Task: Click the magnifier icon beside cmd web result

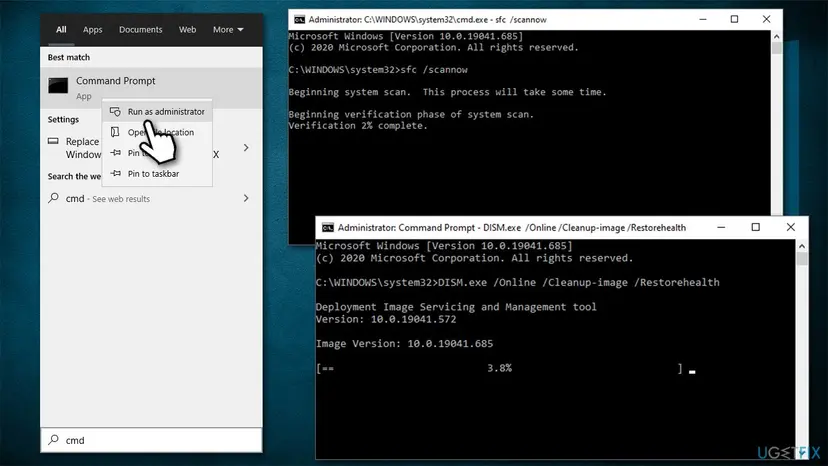Action: (x=53, y=198)
